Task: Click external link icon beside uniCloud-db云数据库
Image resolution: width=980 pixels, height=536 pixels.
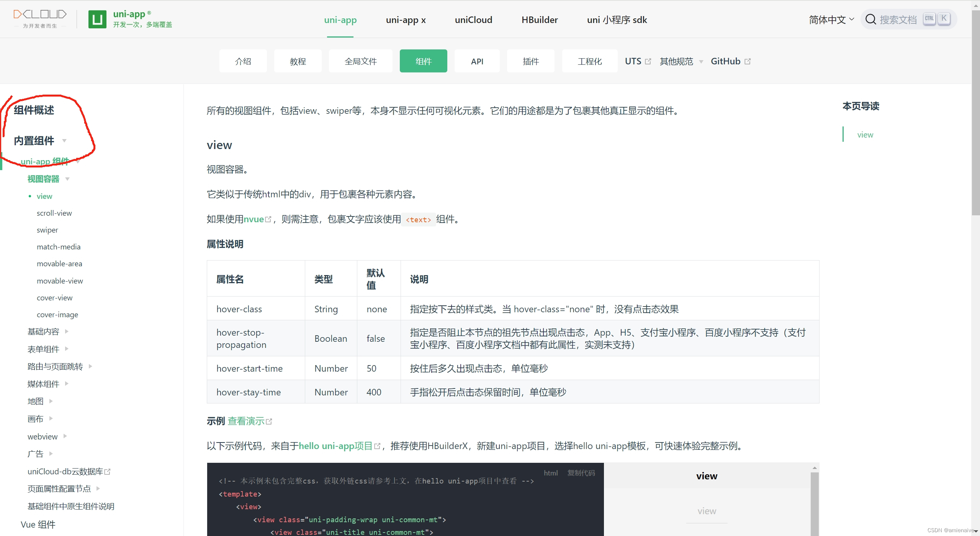Action: pos(108,472)
